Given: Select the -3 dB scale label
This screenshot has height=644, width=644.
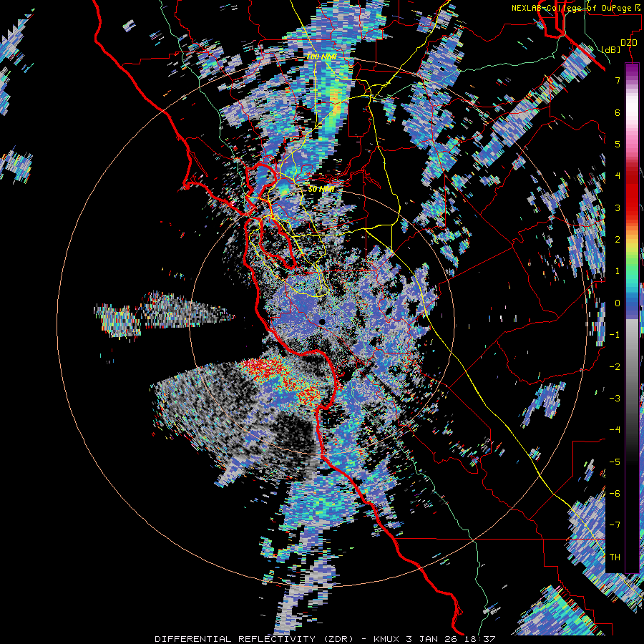Looking at the screenshot, I should [x=615, y=398].
